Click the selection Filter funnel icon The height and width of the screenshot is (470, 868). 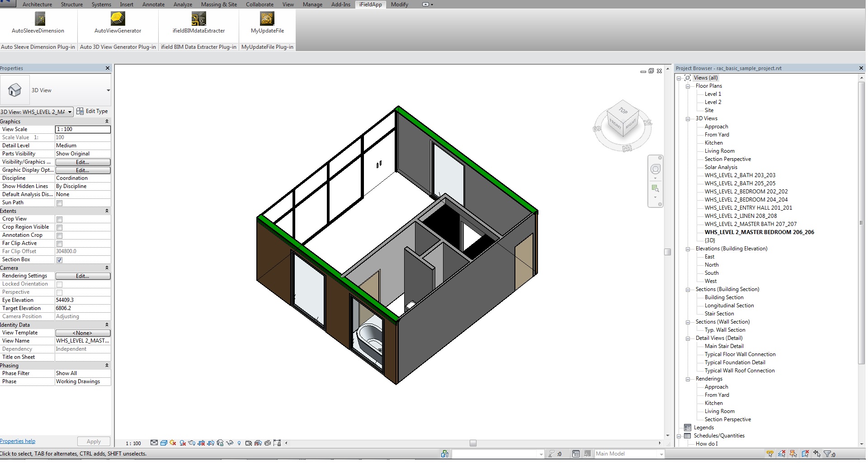(x=828, y=454)
